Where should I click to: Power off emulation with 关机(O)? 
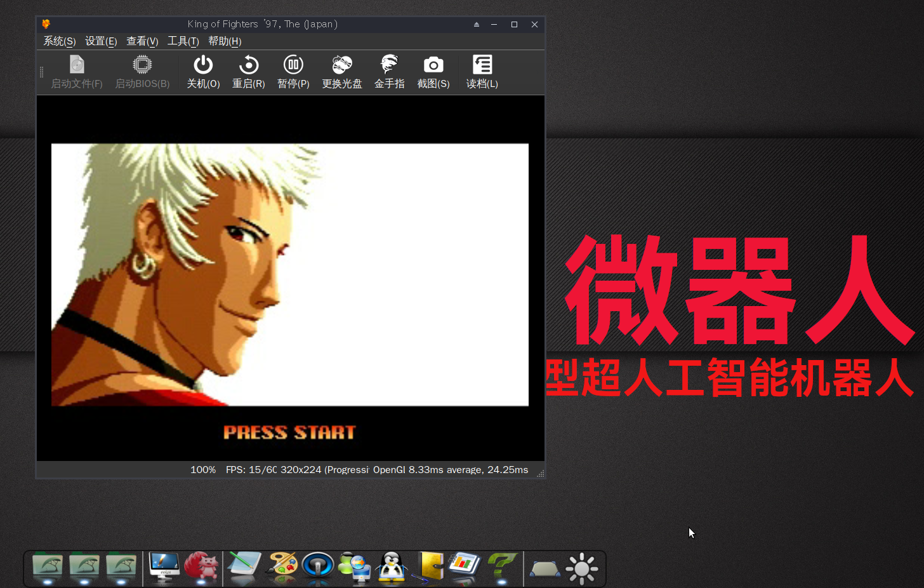203,72
